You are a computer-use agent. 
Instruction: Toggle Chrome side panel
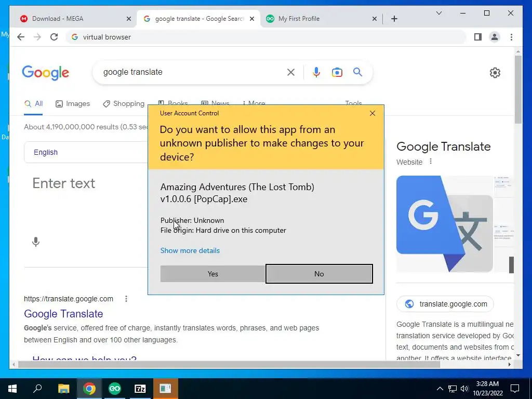pyautogui.click(x=478, y=37)
